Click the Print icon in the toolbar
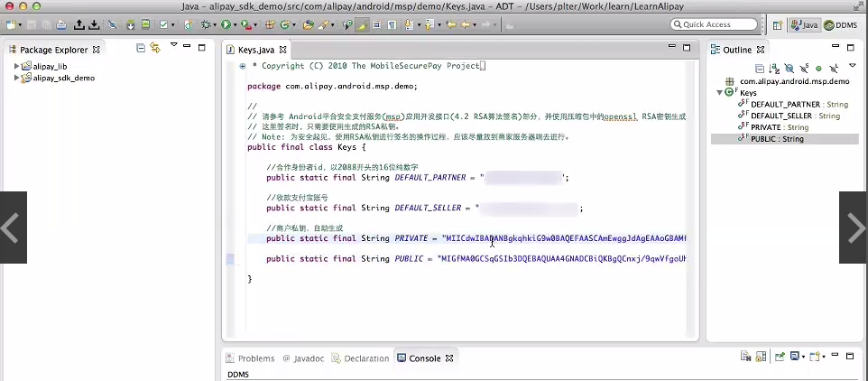This screenshot has width=868, height=381. pos(60,24)
